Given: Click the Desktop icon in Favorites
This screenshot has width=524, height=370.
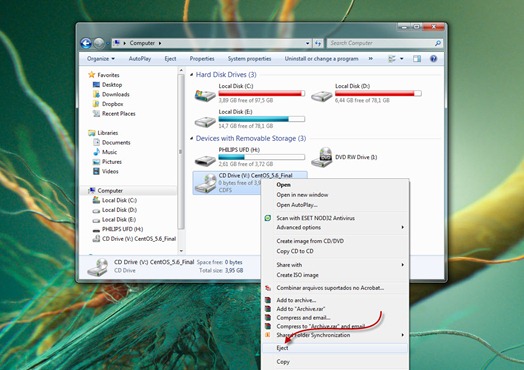Looking at the screenshot, I should tap(96, 85).
